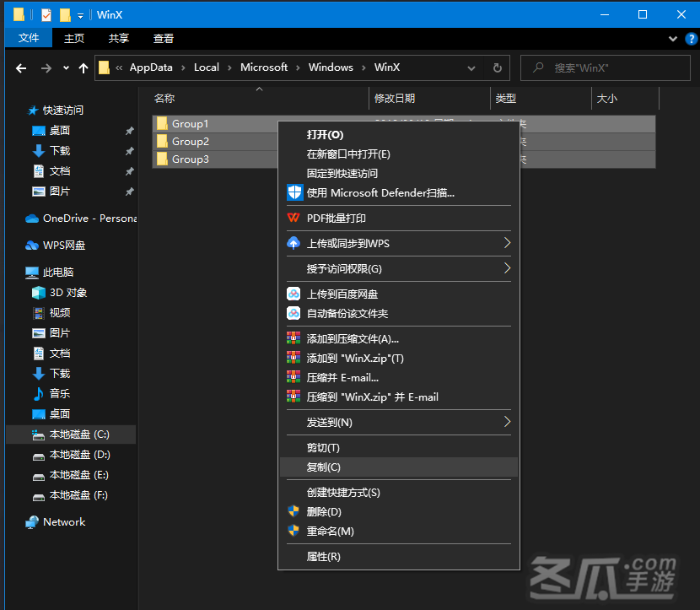Click the UAC shield icon beside 删除(D)
Screen dimensions: 700x610
coord(293,511)
